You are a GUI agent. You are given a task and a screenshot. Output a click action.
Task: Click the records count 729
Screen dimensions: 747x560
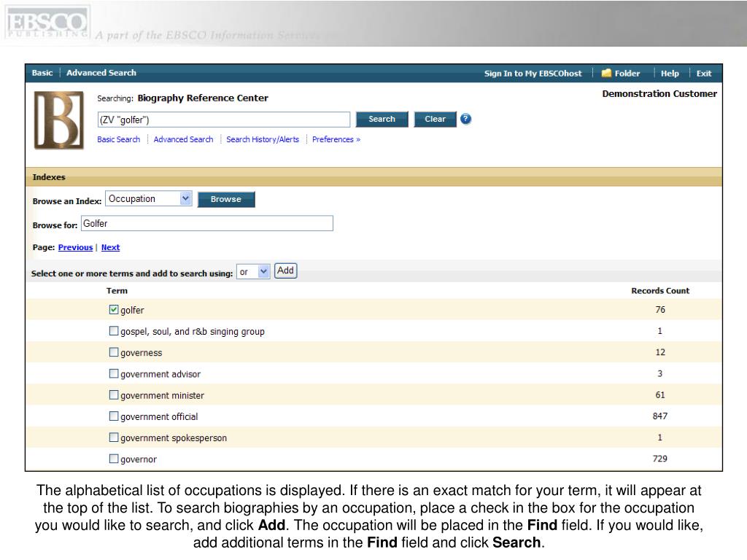coord(659,459)
